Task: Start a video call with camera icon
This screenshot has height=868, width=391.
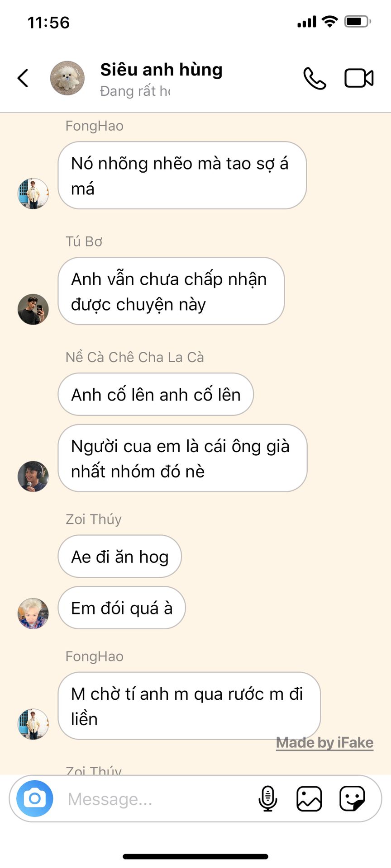Action: pyautogui.click(x=359, y=78)
